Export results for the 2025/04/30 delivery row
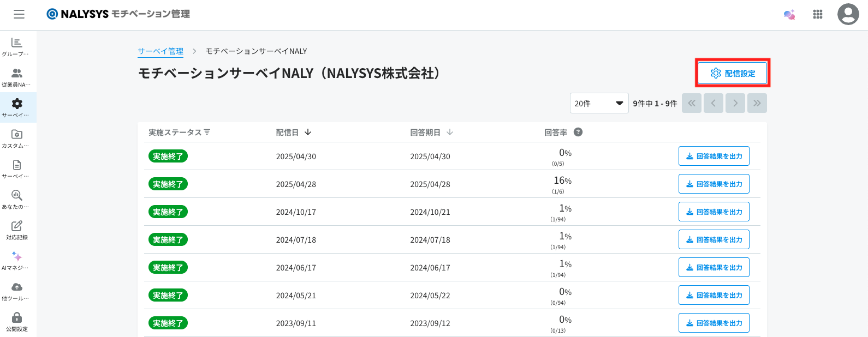The image size is (868, 337). 714,156
